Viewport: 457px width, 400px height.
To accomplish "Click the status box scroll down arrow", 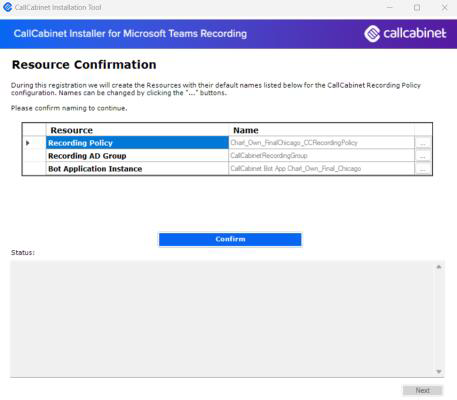I will 439,371.
